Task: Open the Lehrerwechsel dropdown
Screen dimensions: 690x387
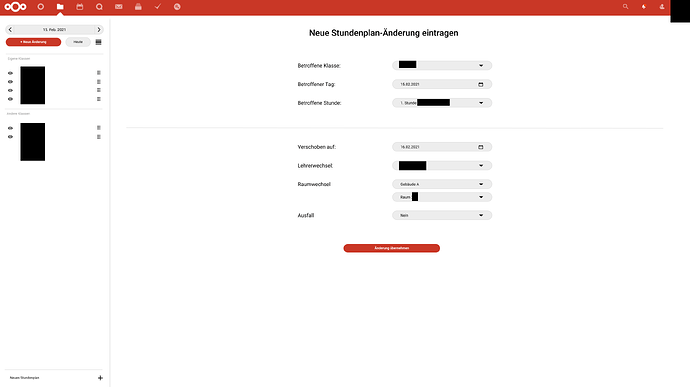Action: point(442,166)
